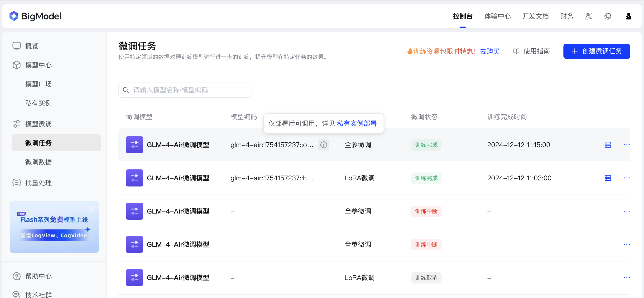Click the 批量处理 braces icon
This screenshot has height=298, width=644.
pos(16,183)
